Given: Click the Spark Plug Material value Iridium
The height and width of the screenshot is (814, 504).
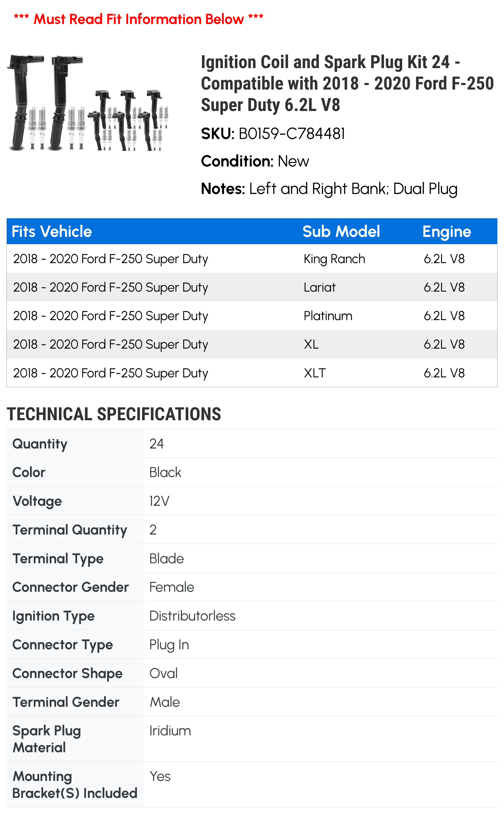Looking at the screenshot, I should [170, 731].
